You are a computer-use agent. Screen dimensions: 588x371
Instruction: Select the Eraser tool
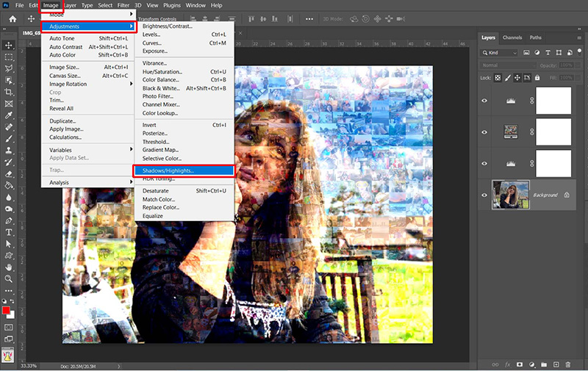click(x=8, y=174)
